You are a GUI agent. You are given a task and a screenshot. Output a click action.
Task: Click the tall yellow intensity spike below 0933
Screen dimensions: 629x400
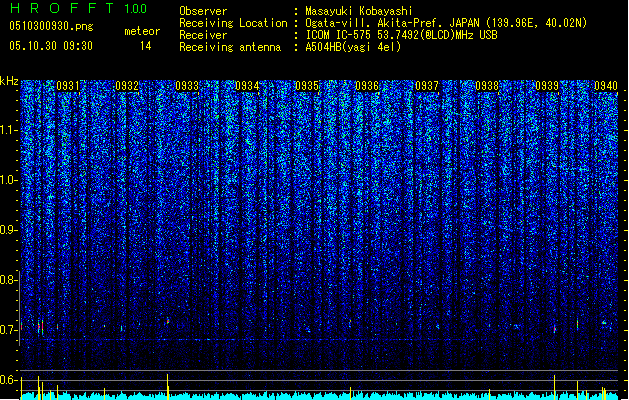[x=168, y=387]
